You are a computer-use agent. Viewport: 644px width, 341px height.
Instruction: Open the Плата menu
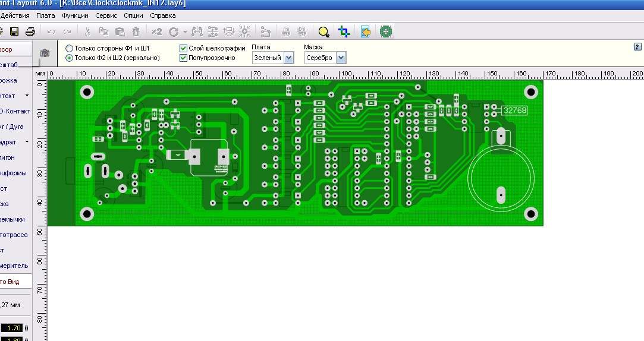[46, 15]
